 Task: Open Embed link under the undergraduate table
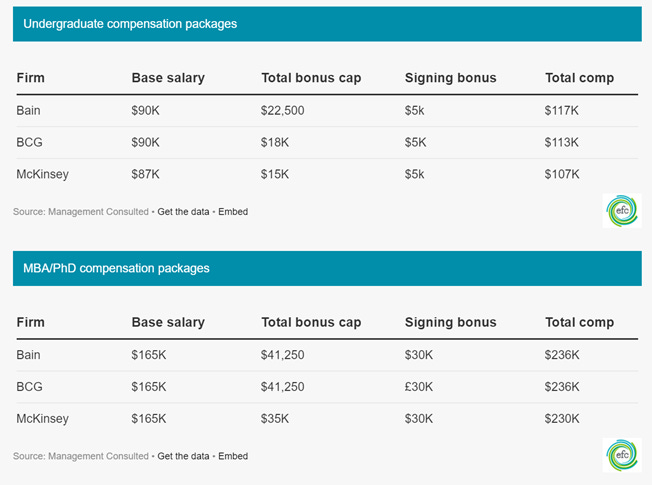[x=233, y=212]
